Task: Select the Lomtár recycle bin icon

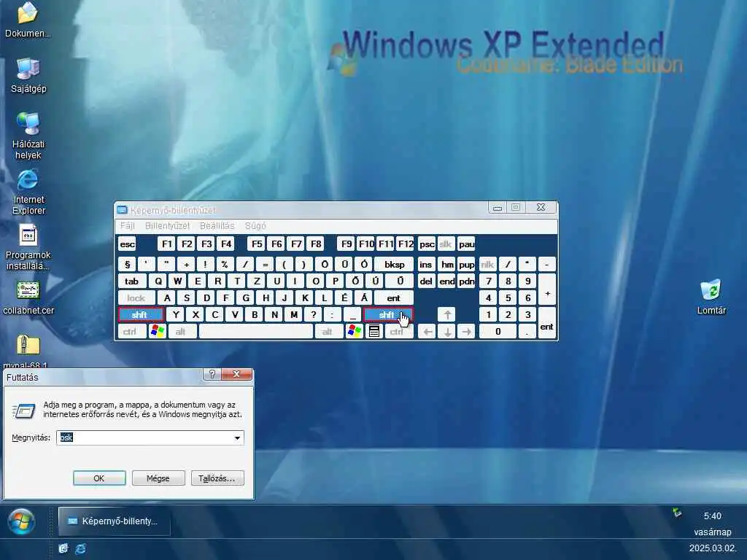Action: 711,297
